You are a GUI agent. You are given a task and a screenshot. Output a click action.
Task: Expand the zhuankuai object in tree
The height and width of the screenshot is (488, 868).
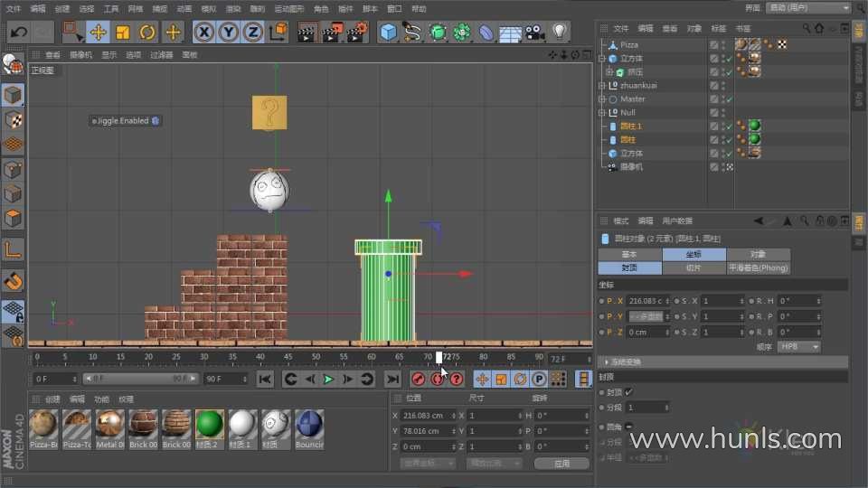(x=602, y=85)
